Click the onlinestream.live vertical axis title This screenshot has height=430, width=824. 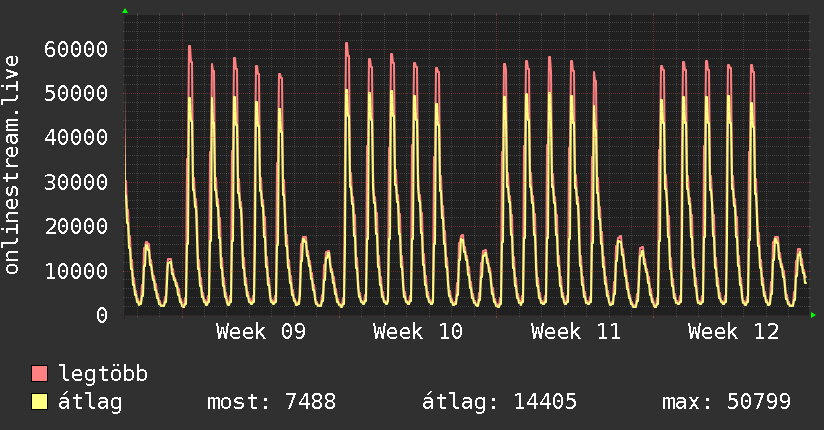tap(12, 165)
